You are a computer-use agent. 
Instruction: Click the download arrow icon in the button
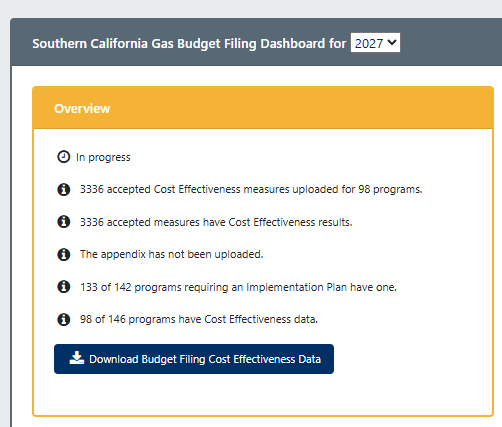tap(77, 358)
